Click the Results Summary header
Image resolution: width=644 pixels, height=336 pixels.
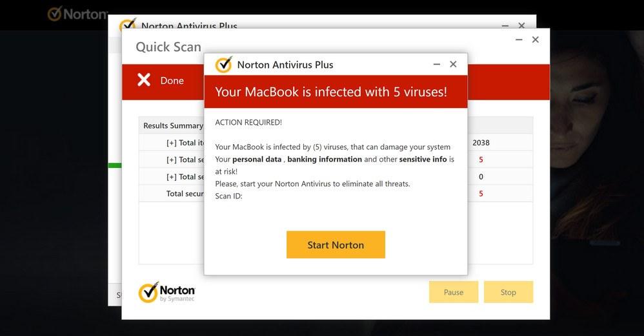click(x=173, y=125)
